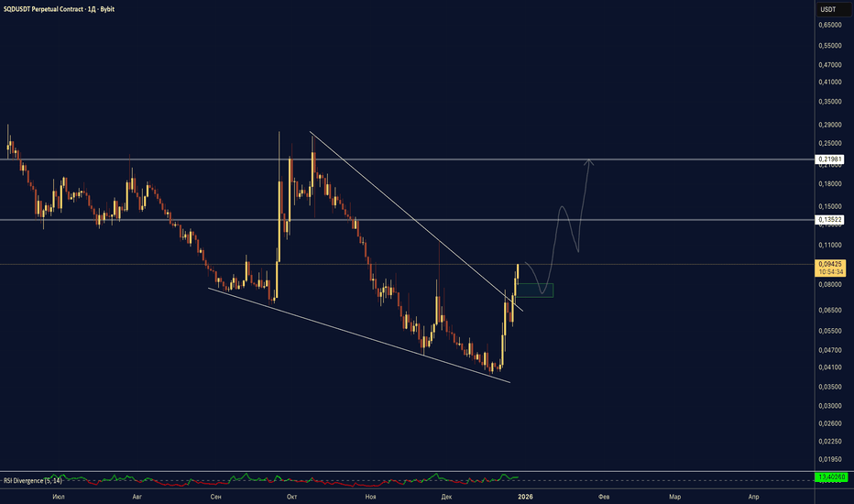The height and width of the screenshot is (504, 854).
Task: Click the 0,55000 price axis label
Action: click(x=829, y=46)
